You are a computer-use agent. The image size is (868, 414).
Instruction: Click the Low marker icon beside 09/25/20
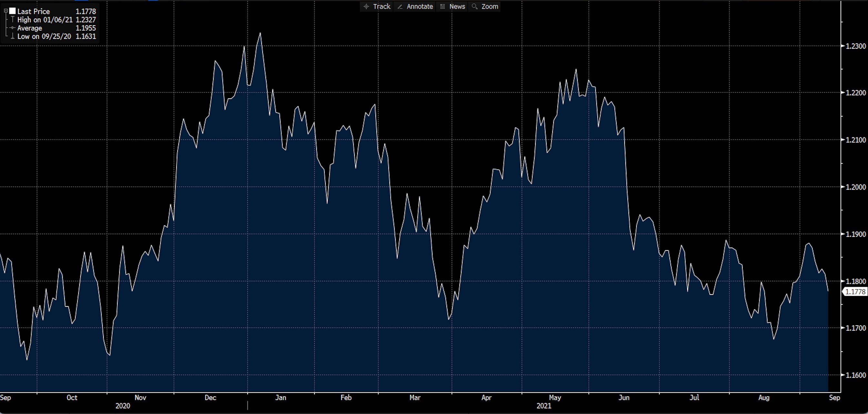click(x=13, y=36)
